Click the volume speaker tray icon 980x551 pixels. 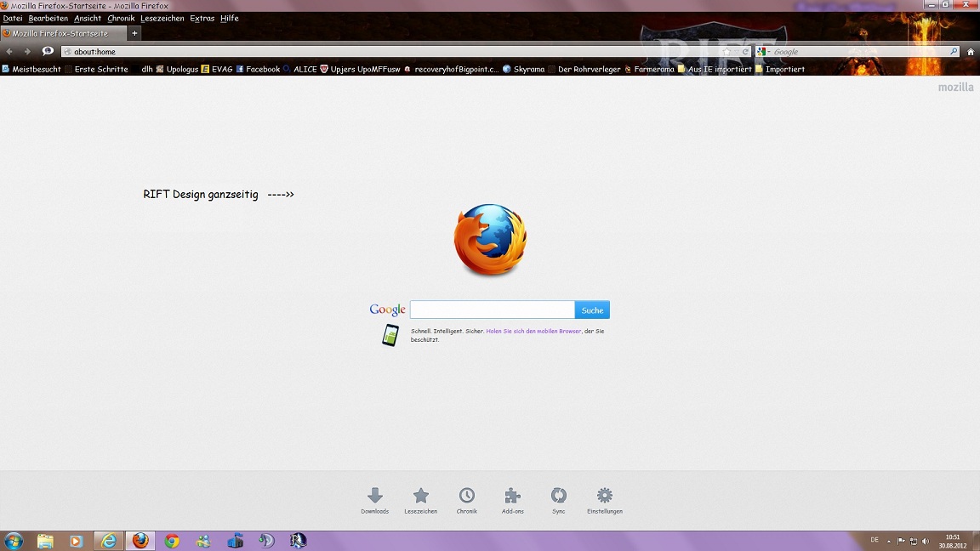pyautogui.click(x=926, y=541)
